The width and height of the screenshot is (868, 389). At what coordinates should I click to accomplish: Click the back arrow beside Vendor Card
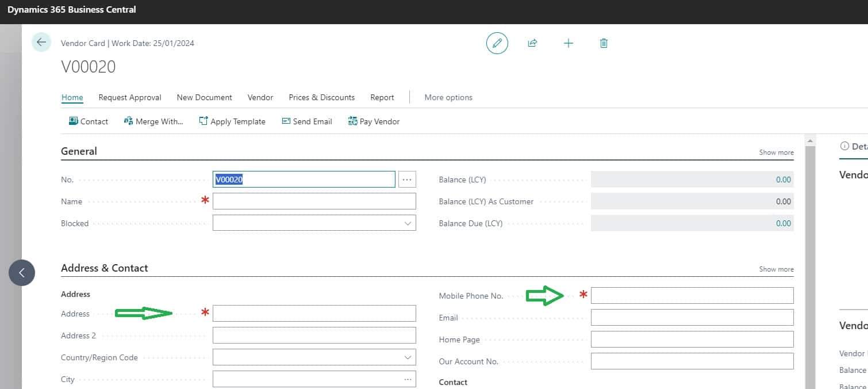click(x=41, y=43)
